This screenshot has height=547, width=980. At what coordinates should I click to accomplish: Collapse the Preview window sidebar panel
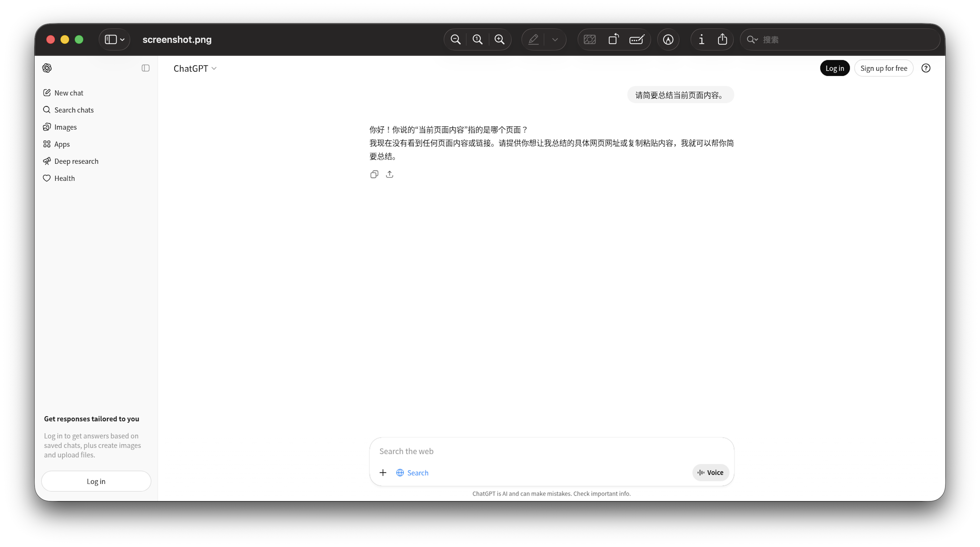tap(111, 39)
